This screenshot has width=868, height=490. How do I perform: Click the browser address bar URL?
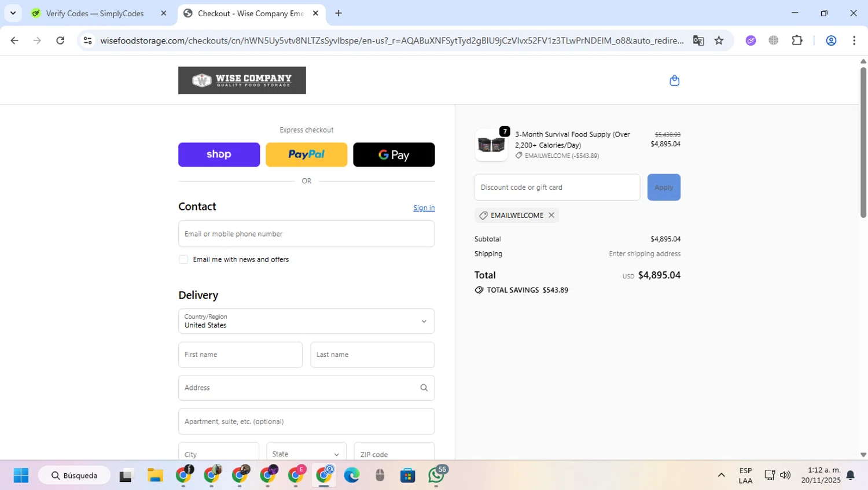click(x=392, y=40)
